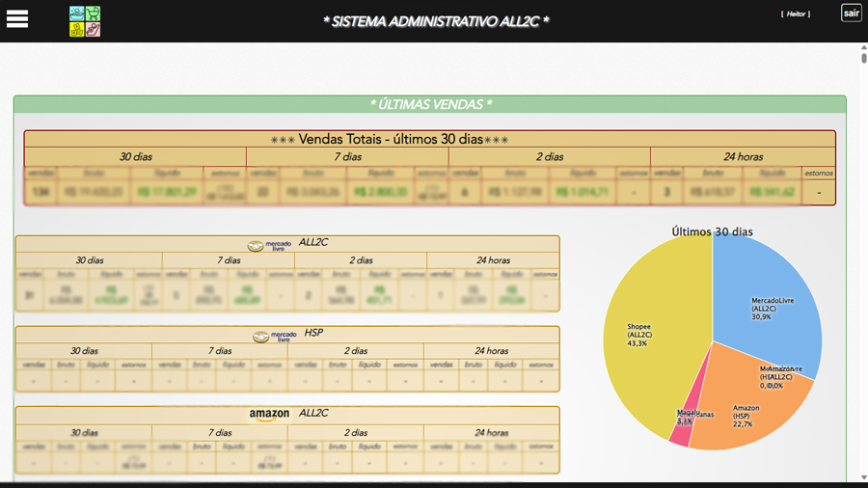Select 24 horas column in Vendas Totais
Image resolution: width=868 pixels, height=488 pixels.
pos(743,156)
